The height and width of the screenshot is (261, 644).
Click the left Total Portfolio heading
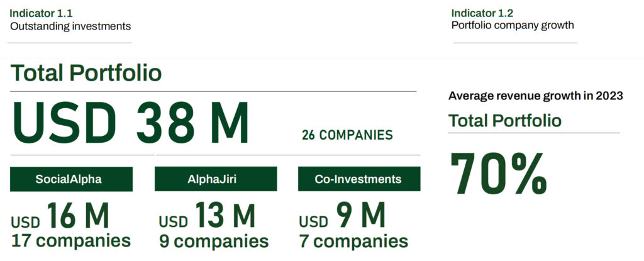tap(86, 73)
